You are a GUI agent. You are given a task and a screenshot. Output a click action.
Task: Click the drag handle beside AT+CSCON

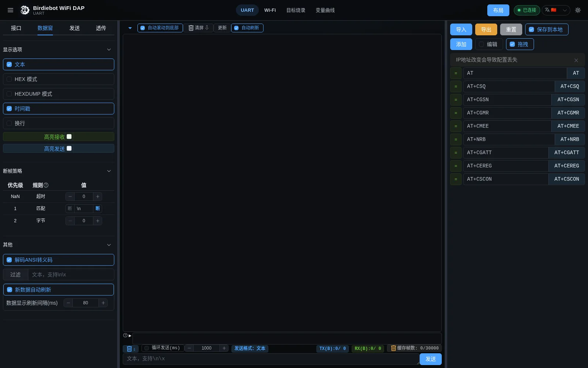[456, 179]
